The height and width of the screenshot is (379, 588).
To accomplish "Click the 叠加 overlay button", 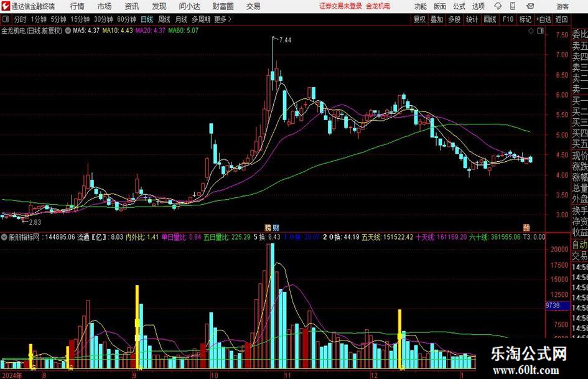I will pyautogui.click(x=437, y=19).
